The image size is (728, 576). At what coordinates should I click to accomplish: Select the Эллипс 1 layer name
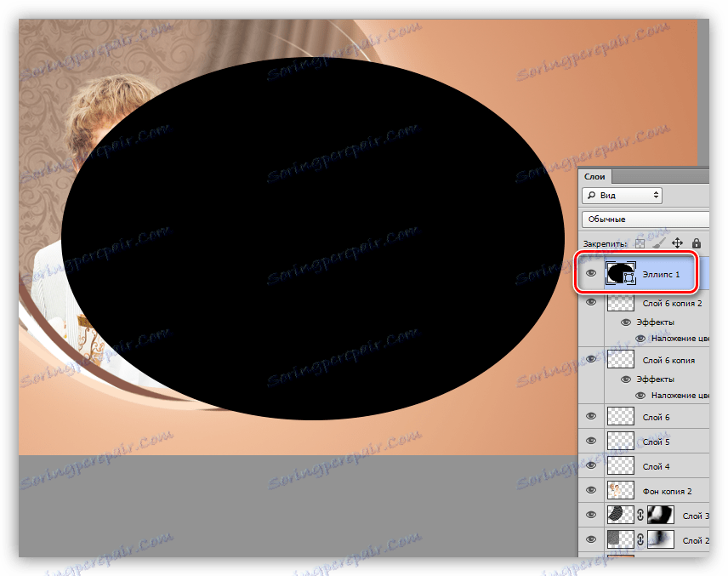click(661, 275)
